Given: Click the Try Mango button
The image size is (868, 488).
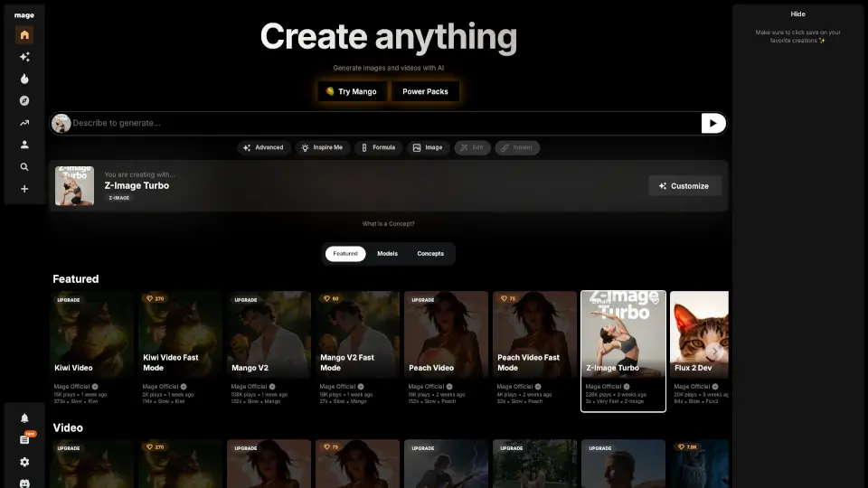Looking at the screenshot, I should pyautogui.click(x=352, y=91).
